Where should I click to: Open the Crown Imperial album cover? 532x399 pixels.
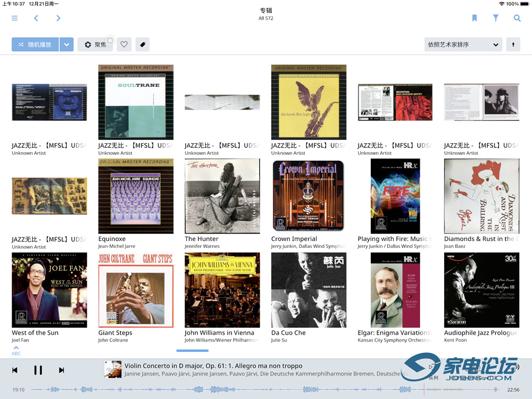point(309,196)
